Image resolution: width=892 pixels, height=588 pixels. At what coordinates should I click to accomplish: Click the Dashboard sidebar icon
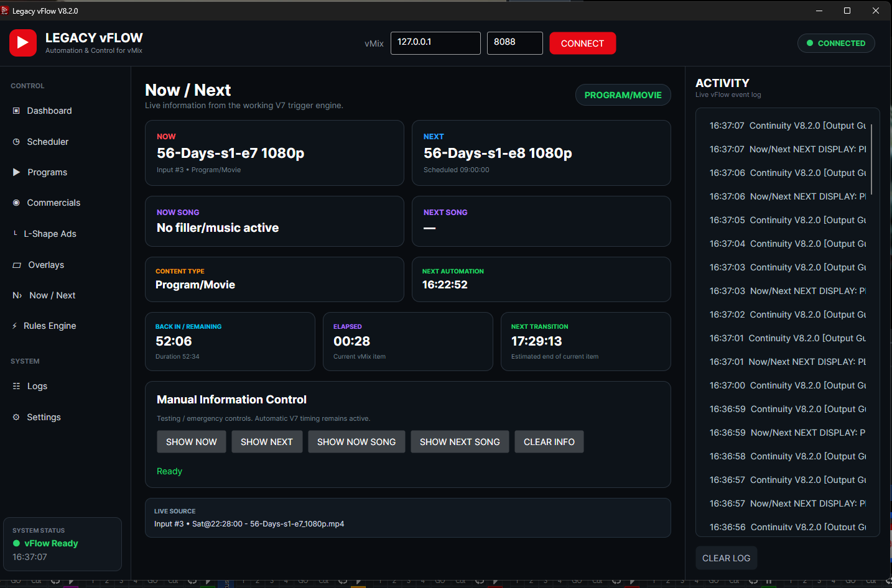click(16, 111)
